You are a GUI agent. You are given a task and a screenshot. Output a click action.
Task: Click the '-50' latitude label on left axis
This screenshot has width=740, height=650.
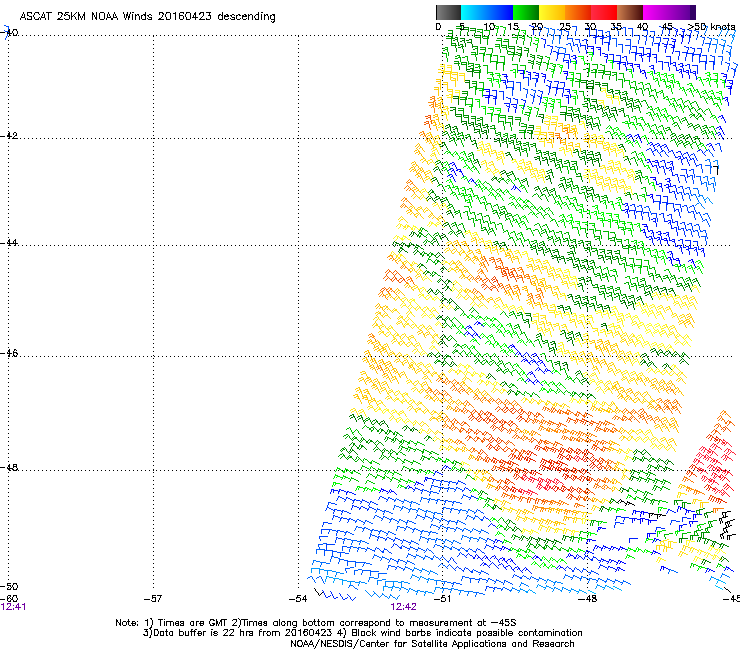(x=10, y=586)
